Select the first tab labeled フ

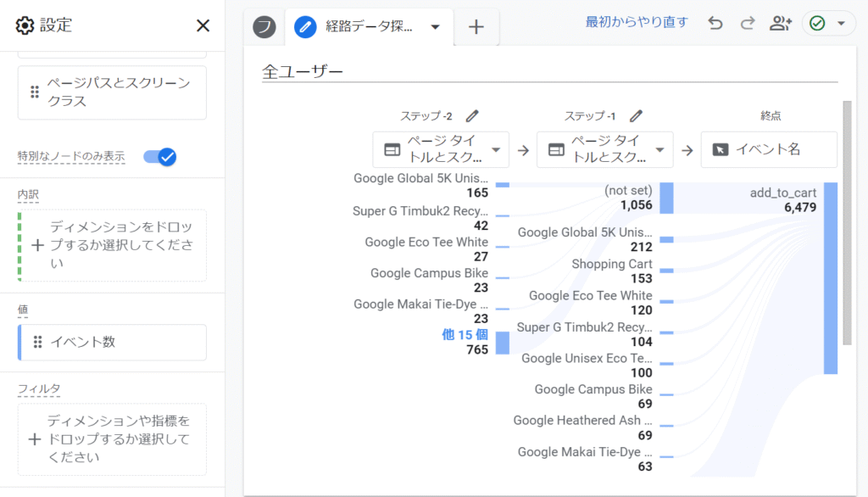[x=264, y=27]
